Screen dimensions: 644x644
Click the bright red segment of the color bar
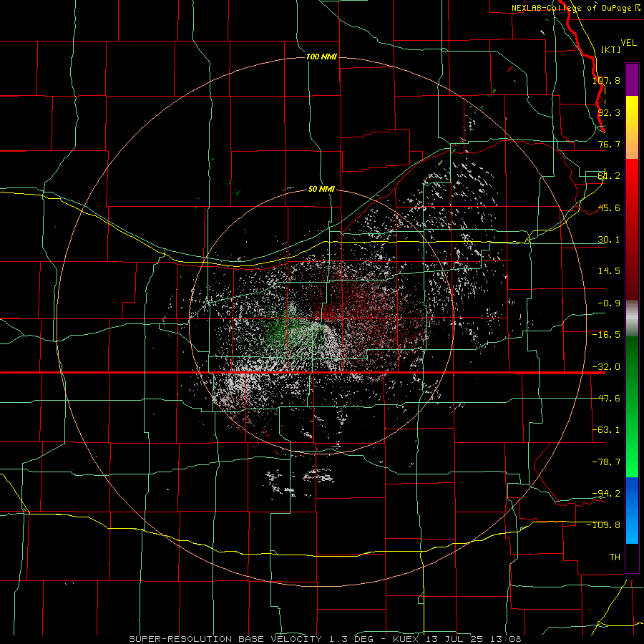pos(632,228)
